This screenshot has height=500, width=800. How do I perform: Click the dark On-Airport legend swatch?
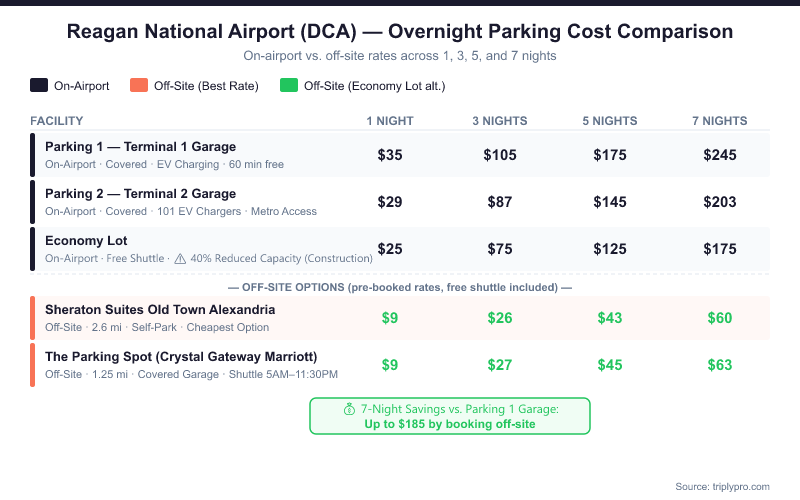click(x=39, y=86)
